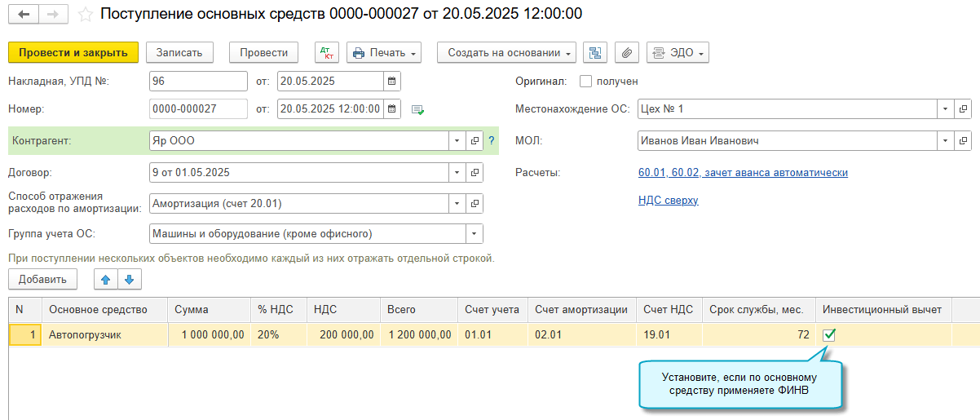The image size is (980, 420).
Task: Expand the МОЛ dropdown list
Action: click(x=944, y=141)
